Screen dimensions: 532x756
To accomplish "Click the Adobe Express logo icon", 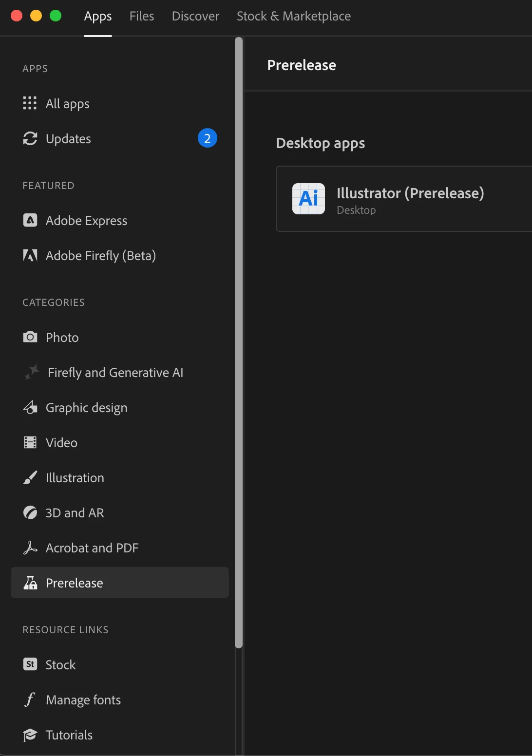I will click(30, 221).
